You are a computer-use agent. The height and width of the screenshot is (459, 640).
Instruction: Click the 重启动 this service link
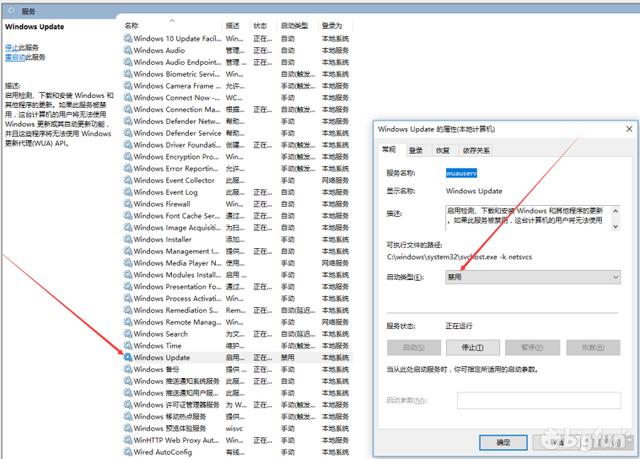[15, 57]
